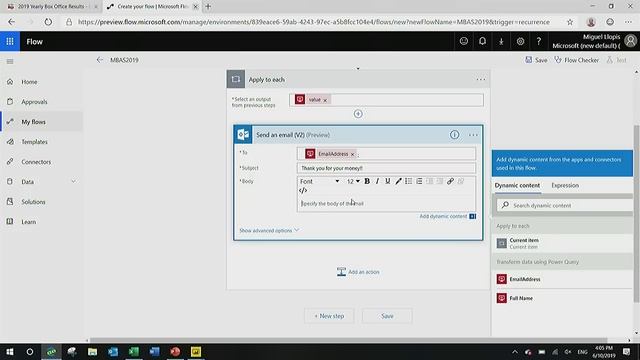The width and height of the screenshot is (640, 360).
Task: Select EmailAddress dynamic content
Action: pos(563,279)
